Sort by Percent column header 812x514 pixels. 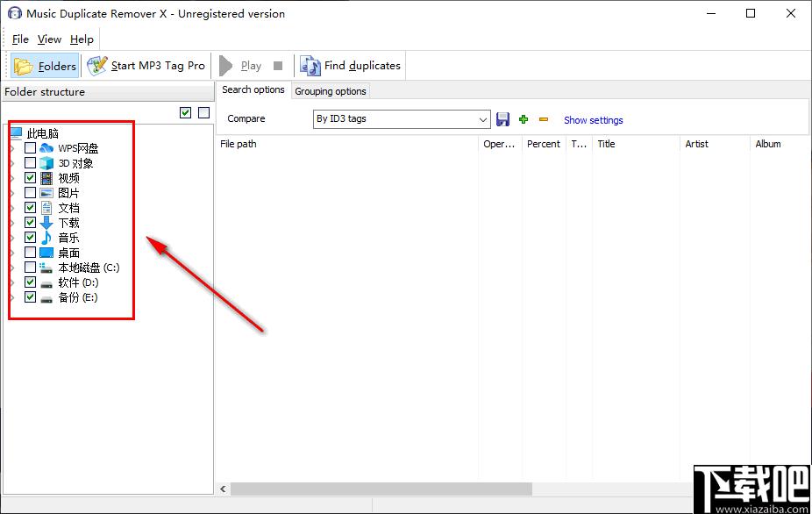pyautogui.click(x=544, y=144)
